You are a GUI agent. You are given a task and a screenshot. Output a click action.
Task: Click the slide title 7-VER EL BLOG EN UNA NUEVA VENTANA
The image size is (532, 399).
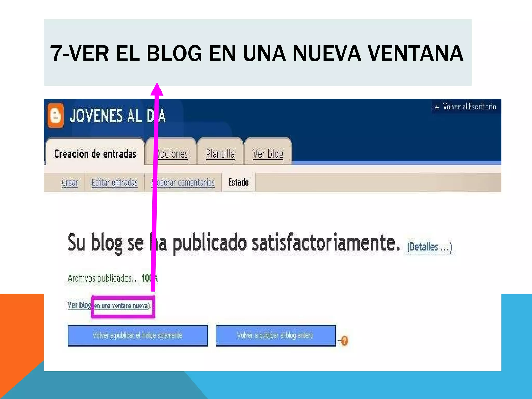point(257,53)
